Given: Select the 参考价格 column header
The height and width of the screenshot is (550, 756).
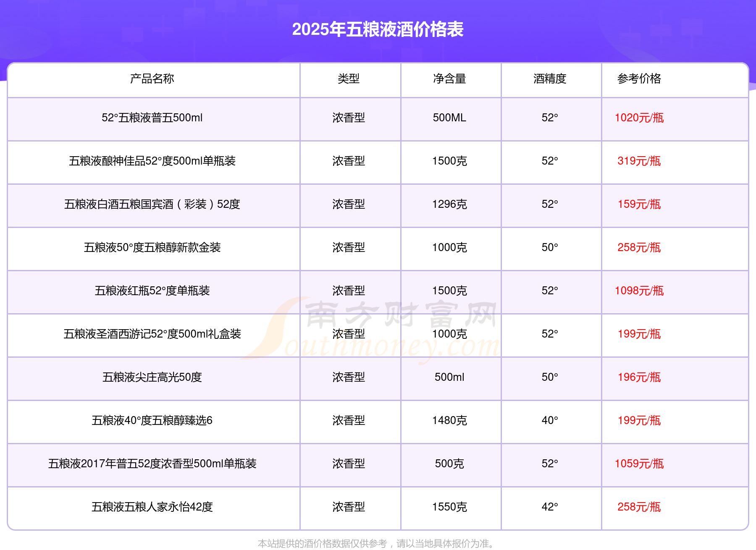Looking at the screenshot, I should (x=639, y=79).
